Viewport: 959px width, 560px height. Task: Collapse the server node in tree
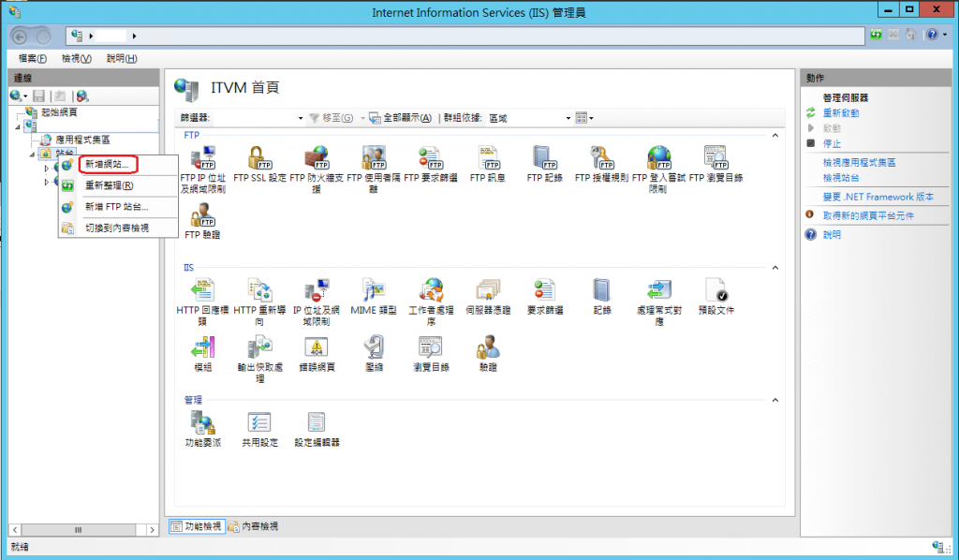[x=18, y=127]
